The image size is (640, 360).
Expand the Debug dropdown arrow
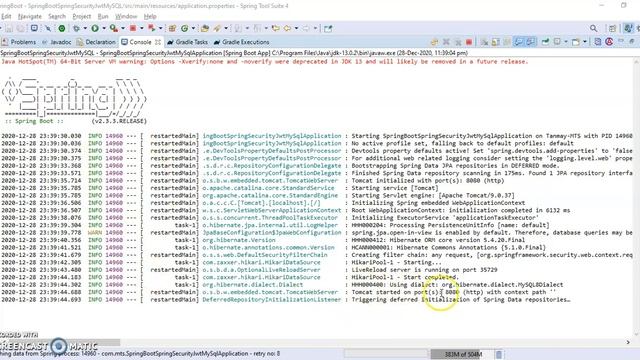(85, 28)
